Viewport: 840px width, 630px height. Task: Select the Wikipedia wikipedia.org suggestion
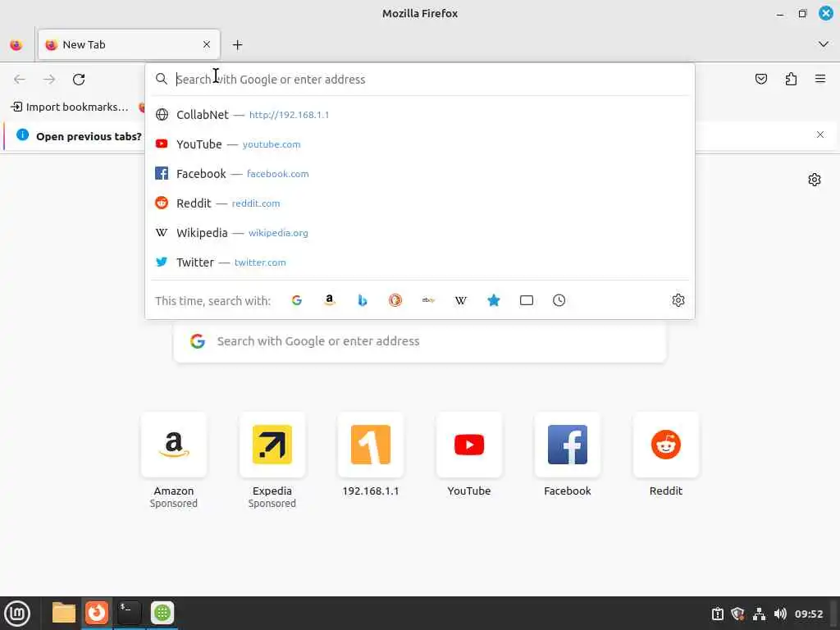(420, 232)
